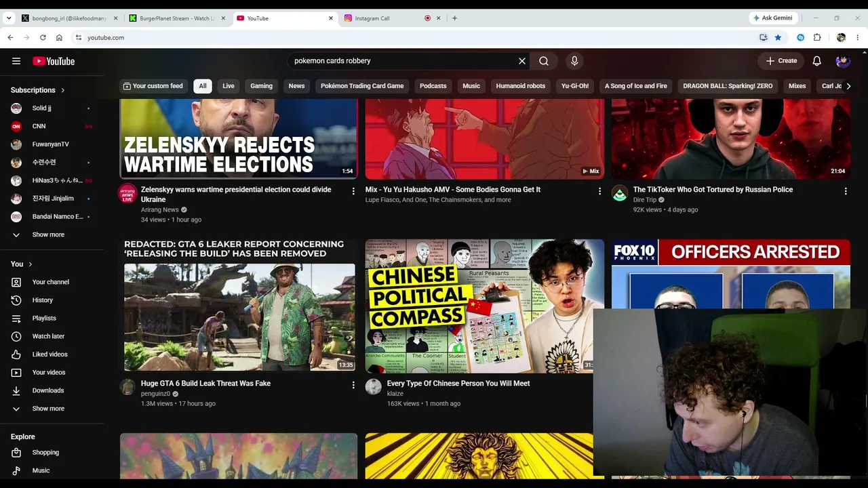Click the Ask Gemini button
This screenshot has width=868, height=488.
tap(772, 18)
